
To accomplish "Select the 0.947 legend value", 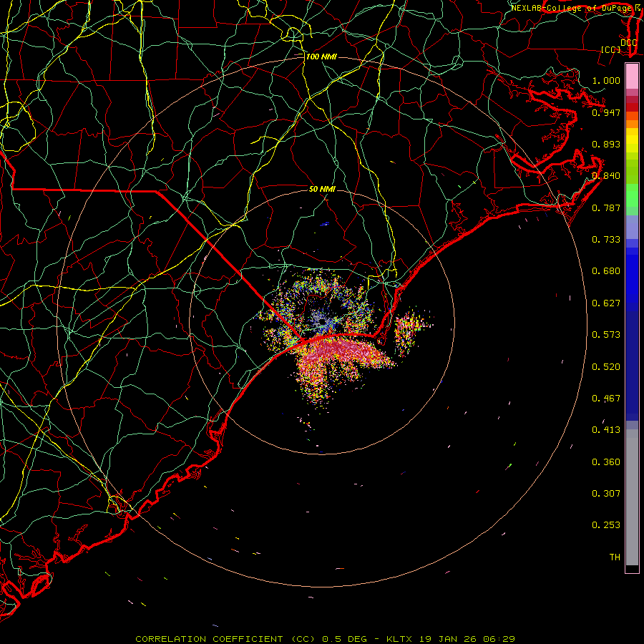I will pos(606,112).
